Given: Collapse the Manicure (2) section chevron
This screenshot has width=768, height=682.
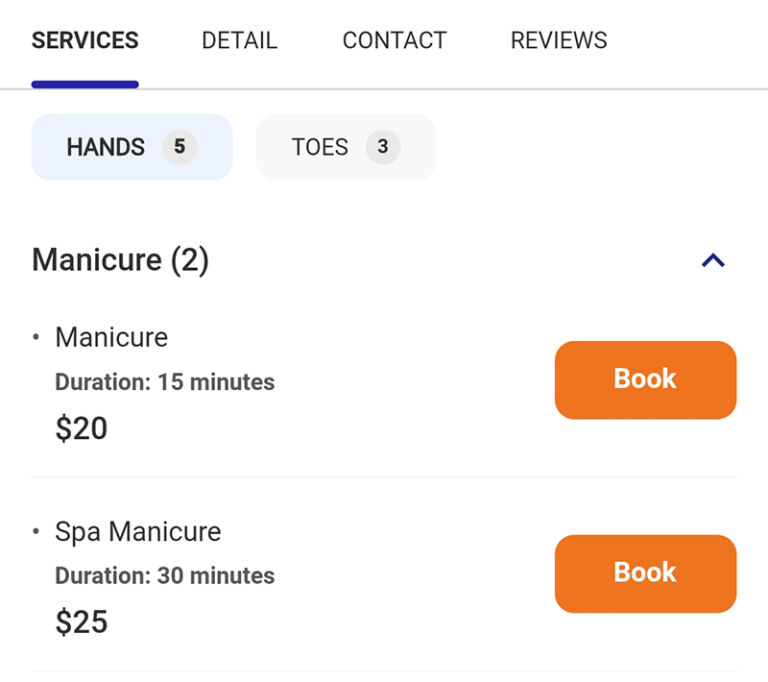Looking at the screenshot, I should (713, 260).
